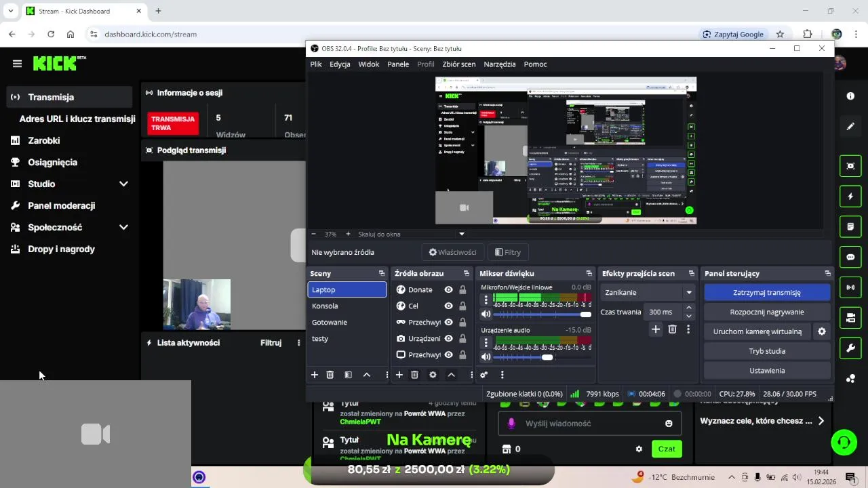Image resolution: width=868 pixels, height=488 pixels.
Task: Click wrench icon in Kick right sidebar
Action: coord(850,348)
